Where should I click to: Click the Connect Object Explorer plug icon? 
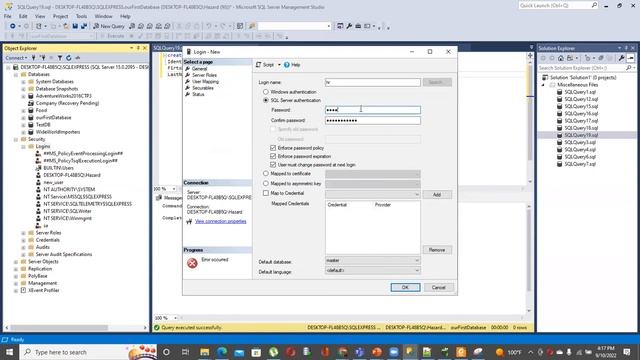pyautogui.click(x=34, y=58)
